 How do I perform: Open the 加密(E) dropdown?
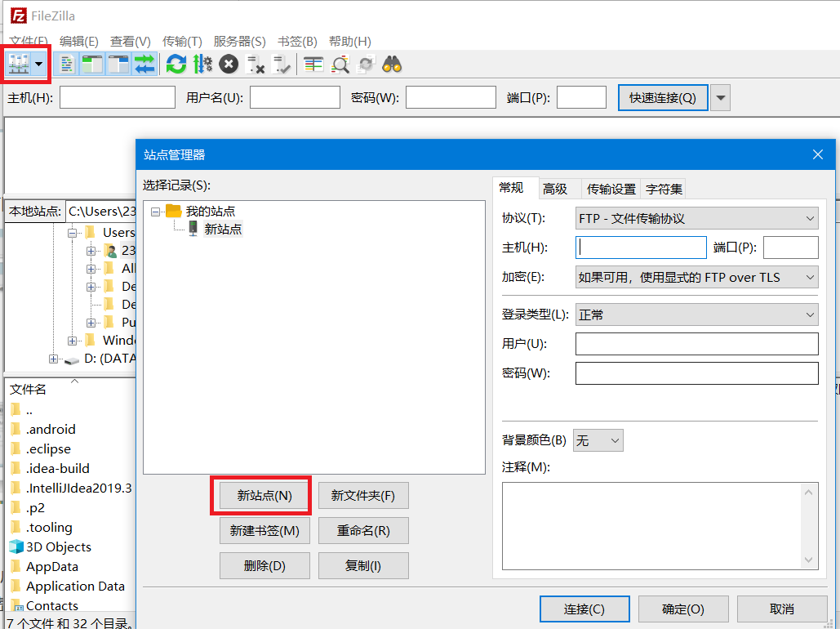click(x=696, y=277)
